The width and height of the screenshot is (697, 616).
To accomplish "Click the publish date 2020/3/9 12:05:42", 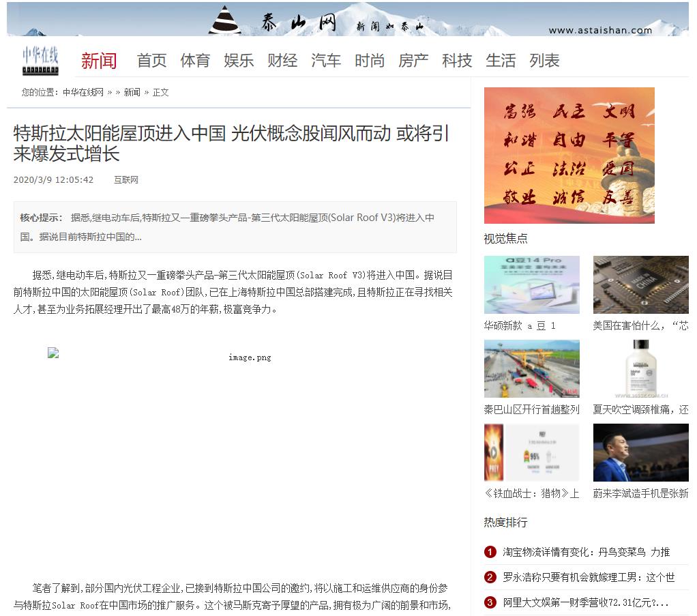I will point(53,179).
